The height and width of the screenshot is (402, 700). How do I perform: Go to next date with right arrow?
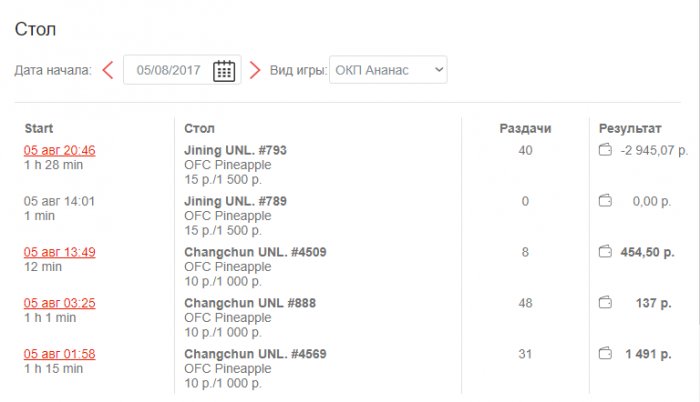click(254, 70)
